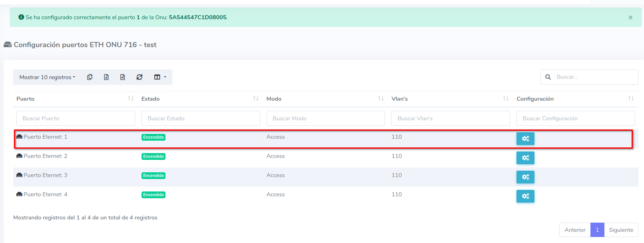The width and height of the screenshot is (644, 243).
Task: Go to Siguiente page
Action: coord(621,230)
